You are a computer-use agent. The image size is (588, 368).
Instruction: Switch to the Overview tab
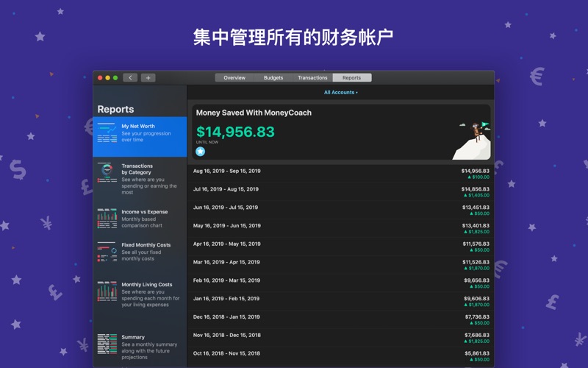(234, 78)
